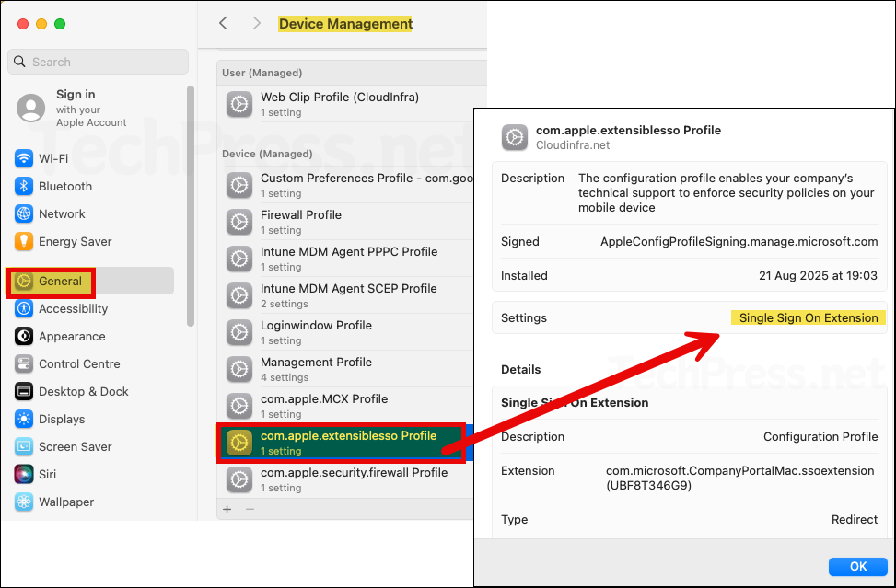The width and height of the screenshot is (896, 588).
Task: Select Intune MDM Agent PPPC Profile row
Action: [346, 259]
